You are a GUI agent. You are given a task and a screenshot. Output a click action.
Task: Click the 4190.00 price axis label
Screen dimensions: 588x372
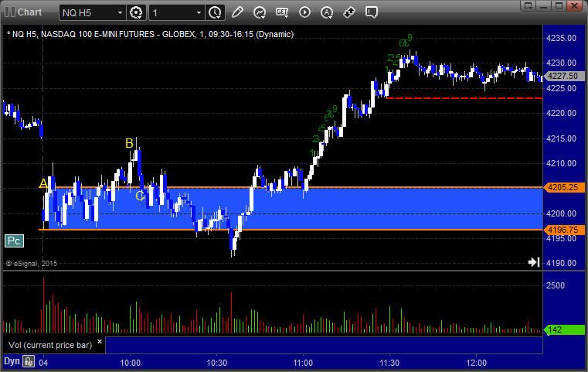click(x=562, y=263)
